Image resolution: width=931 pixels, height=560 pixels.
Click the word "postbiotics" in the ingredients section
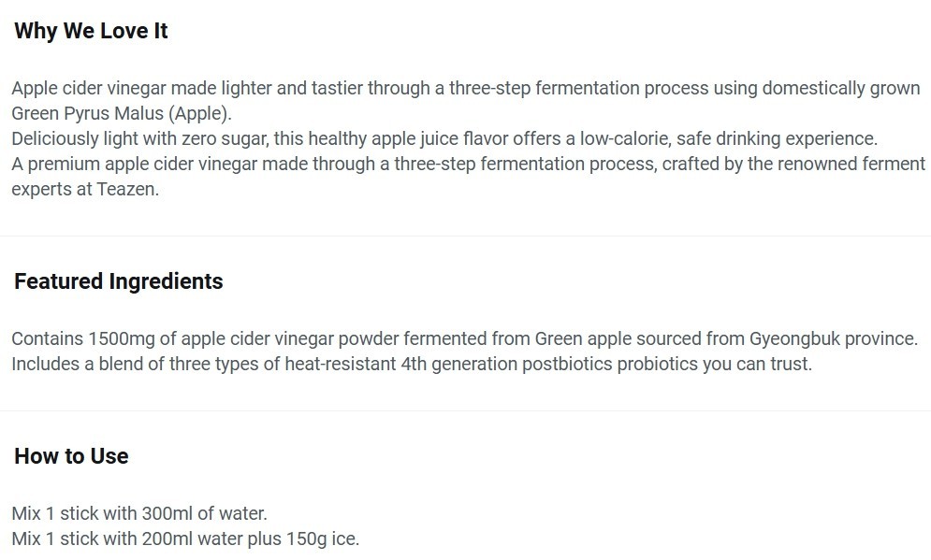click(x=566, y=364)
